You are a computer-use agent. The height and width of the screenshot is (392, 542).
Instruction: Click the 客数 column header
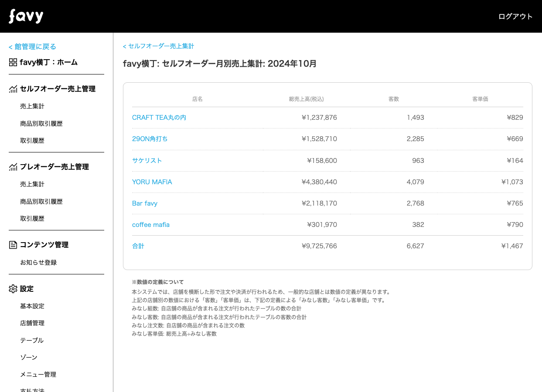click(x=394, y=99)
